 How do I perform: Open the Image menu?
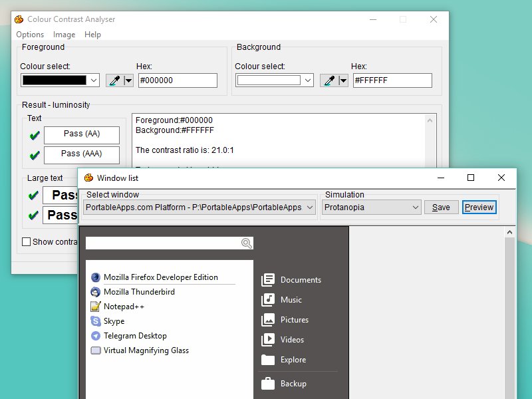pyautogui.click(x=64, y=35)
